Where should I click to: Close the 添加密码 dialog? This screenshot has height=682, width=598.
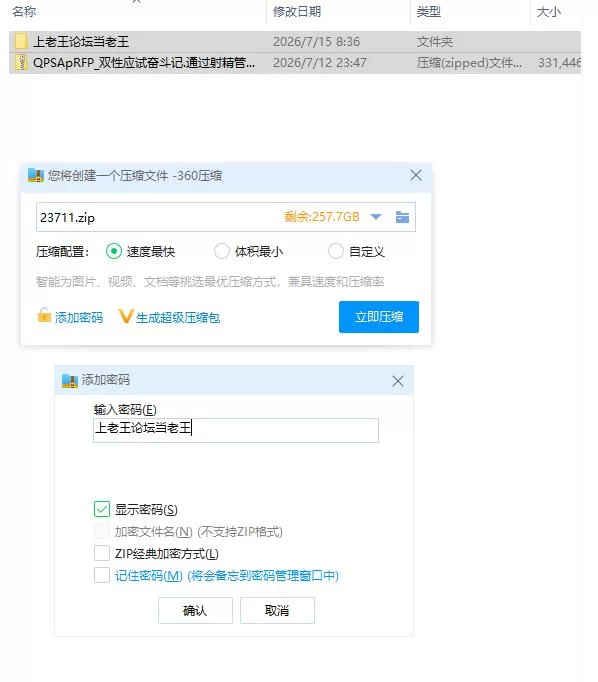click(398, 381)
